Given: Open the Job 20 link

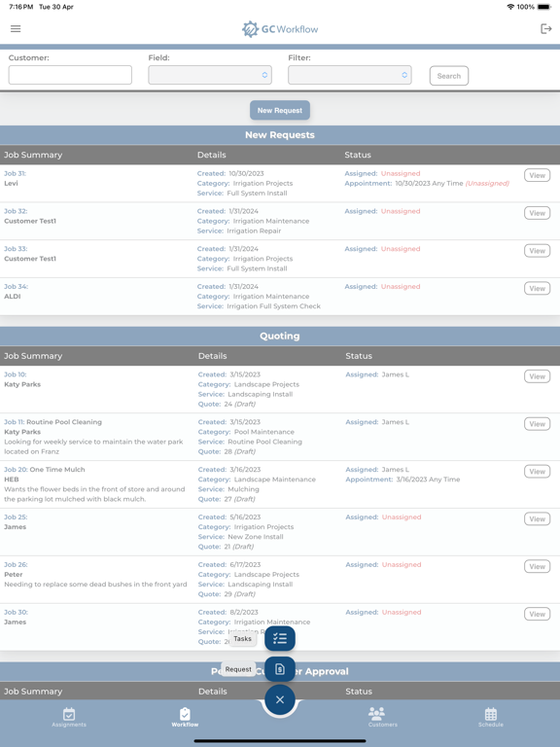Looking at the screenshot, I should pos(16,469).
